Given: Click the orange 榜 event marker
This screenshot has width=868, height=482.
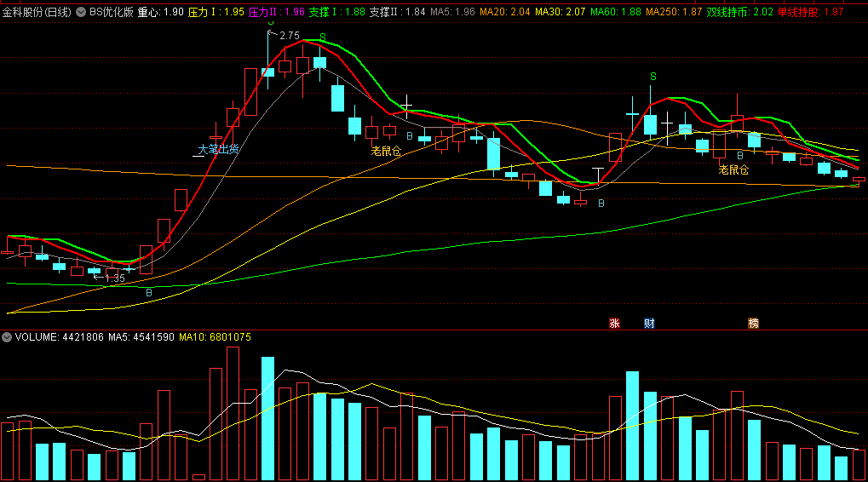Looking at the screenshot, I should [x=753, y=323].
